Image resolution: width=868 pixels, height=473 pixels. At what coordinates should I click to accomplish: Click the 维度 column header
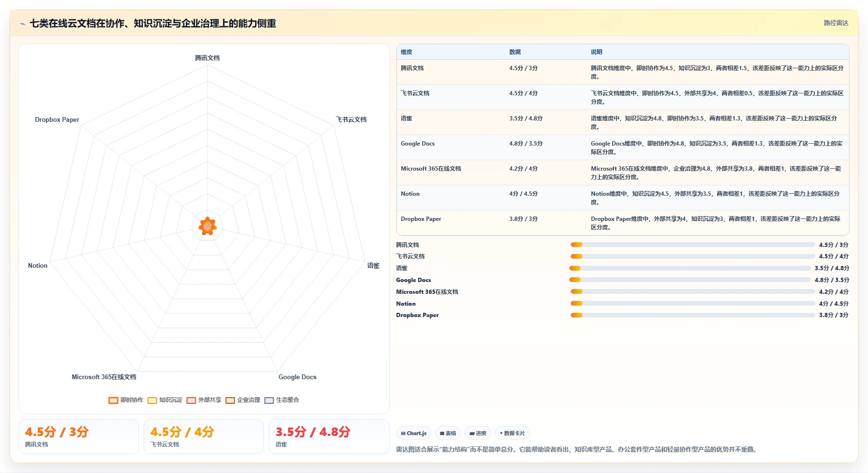click(406, 52)
